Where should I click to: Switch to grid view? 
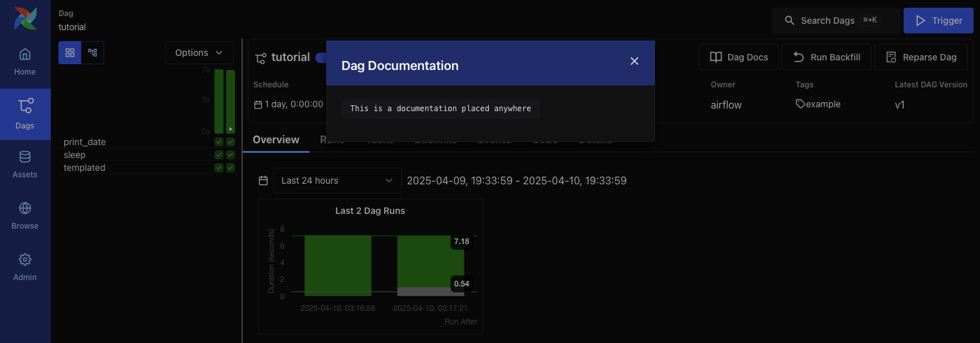coord(70,53)
